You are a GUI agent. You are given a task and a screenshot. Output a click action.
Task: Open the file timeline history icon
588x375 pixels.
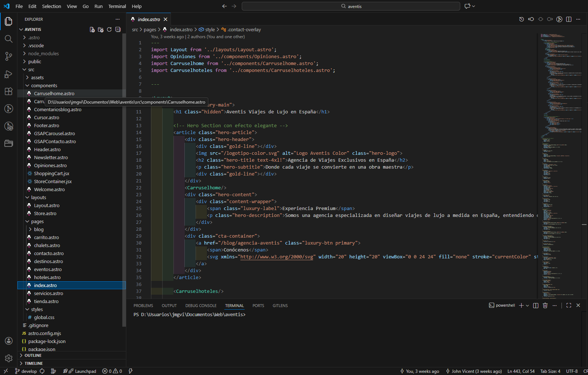tap(522, 19)
